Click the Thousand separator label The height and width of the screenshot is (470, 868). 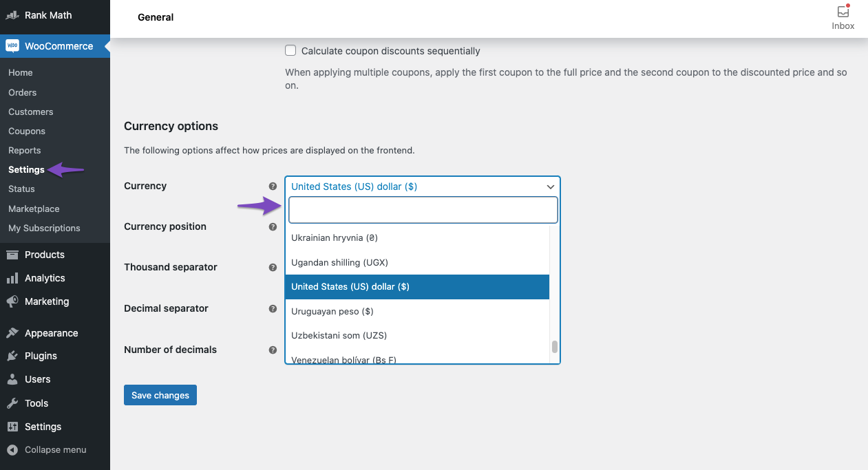tap(171, 267)
